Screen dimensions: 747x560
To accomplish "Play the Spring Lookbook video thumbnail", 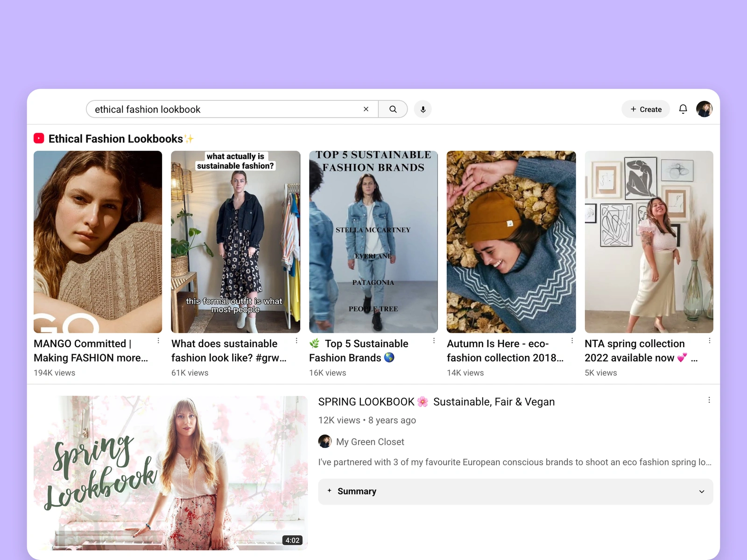I will pos(171,473).
